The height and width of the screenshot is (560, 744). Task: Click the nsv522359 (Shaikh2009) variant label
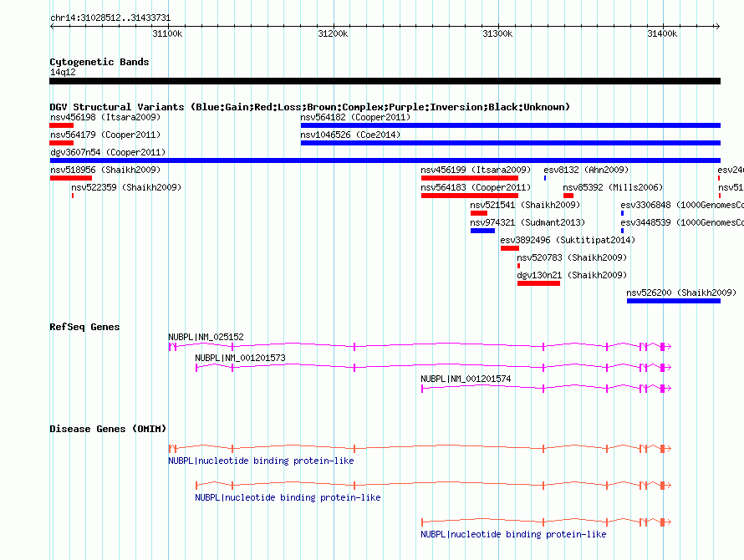[x=126, y=187]
